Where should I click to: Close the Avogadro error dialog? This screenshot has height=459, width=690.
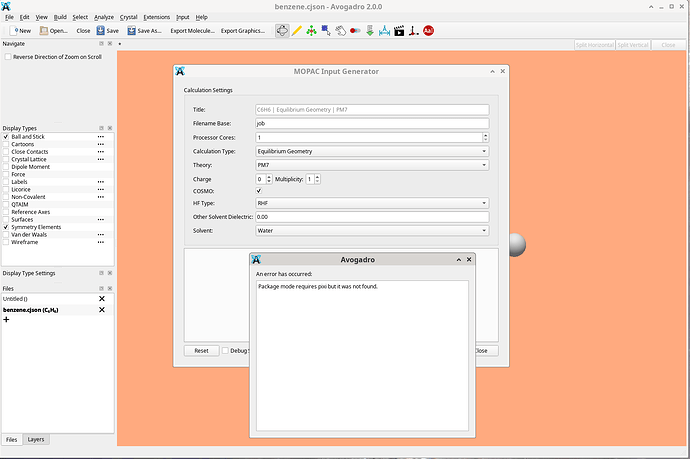469,260
